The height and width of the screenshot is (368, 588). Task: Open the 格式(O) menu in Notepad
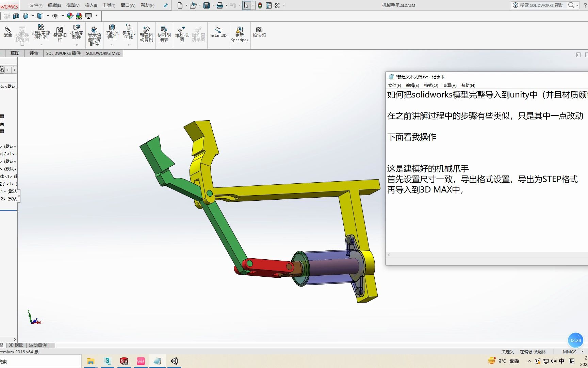tap(431, 85)
